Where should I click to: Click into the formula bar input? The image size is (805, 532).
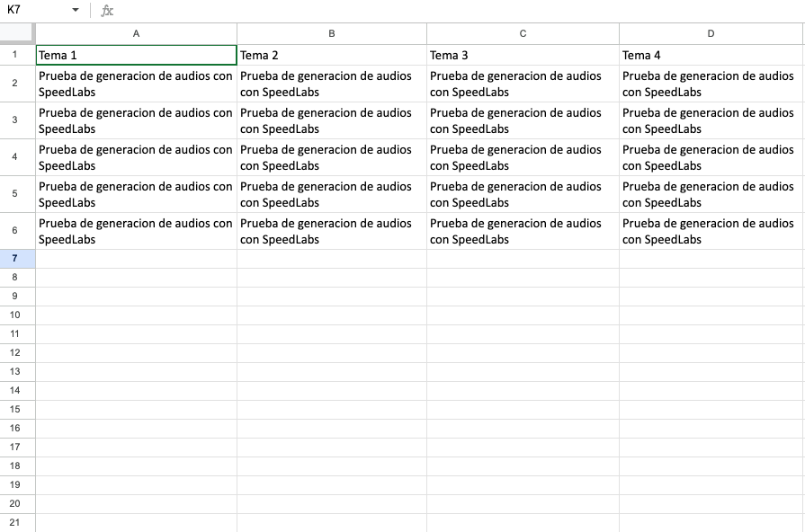point(450,10)
